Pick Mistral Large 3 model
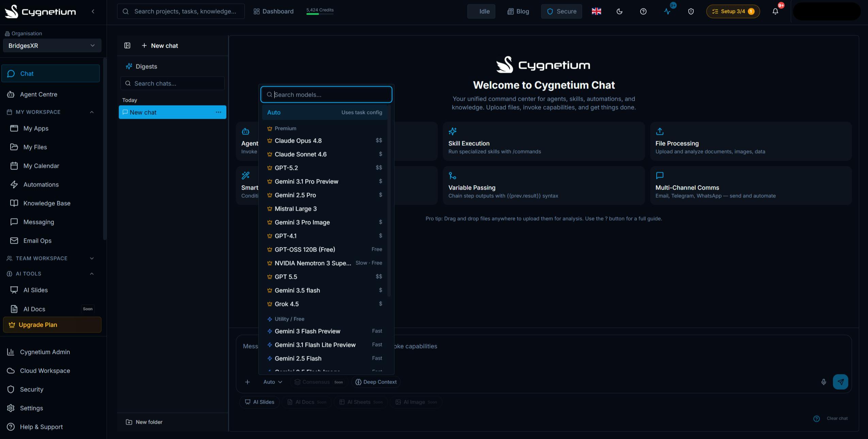Image resolution: width=868 pixels, height=439 pixels. (x=324, y=209)
